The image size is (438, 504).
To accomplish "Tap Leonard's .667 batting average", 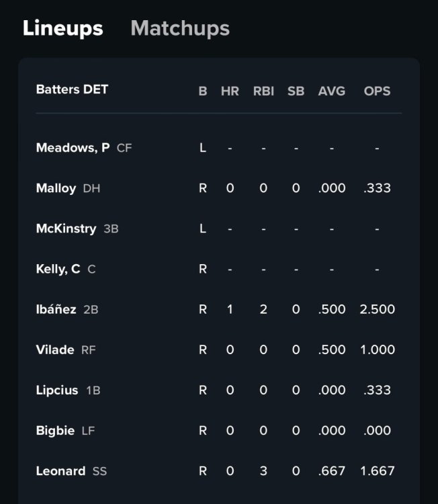I will click(x=332, y=470).
